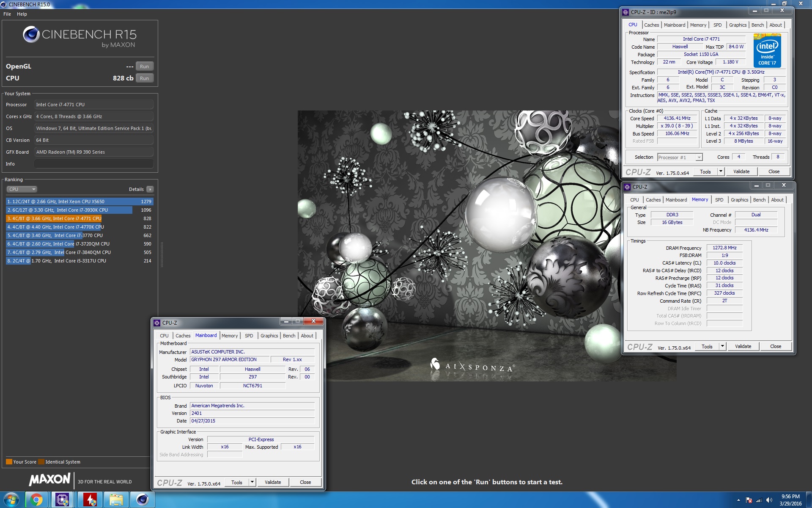
Task: Run the CPU benchmark
Action: click(144, 78)
